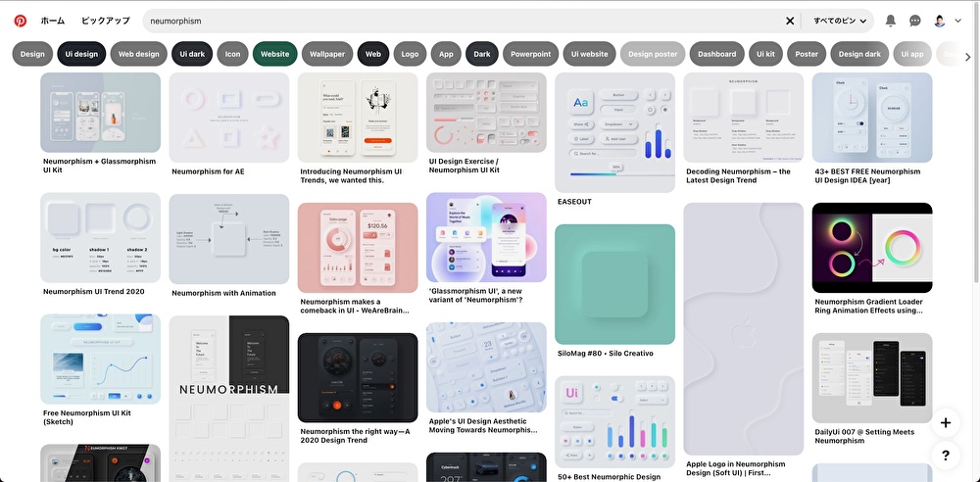Open the messages speech bubble icon

pos(915,21)
